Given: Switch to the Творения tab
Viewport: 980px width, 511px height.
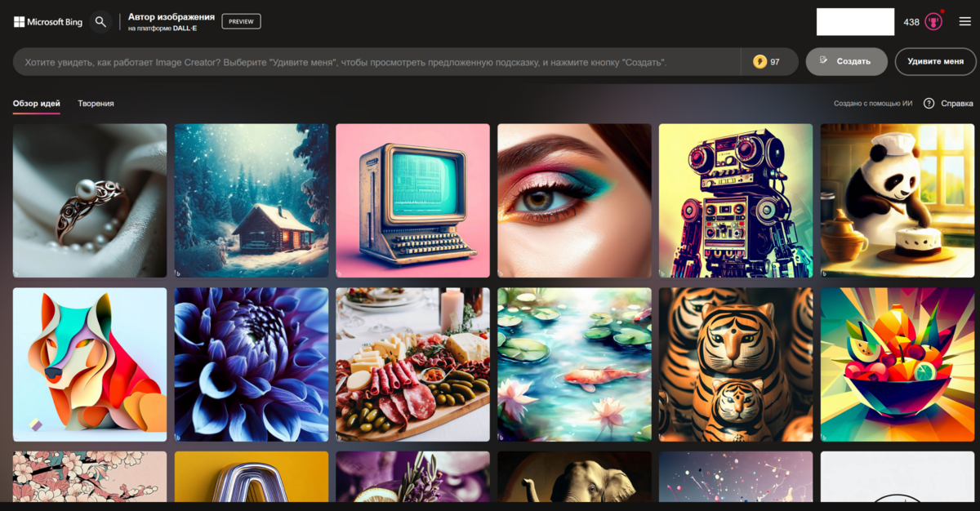Looking at the screenshot, I should tap(96, 104).
